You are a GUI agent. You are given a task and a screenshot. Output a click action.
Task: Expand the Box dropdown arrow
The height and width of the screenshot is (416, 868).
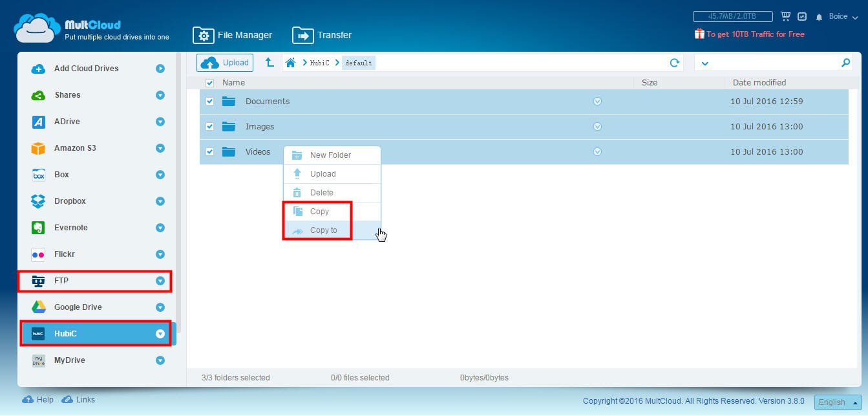pyautogui.click(x=160, y=175)
